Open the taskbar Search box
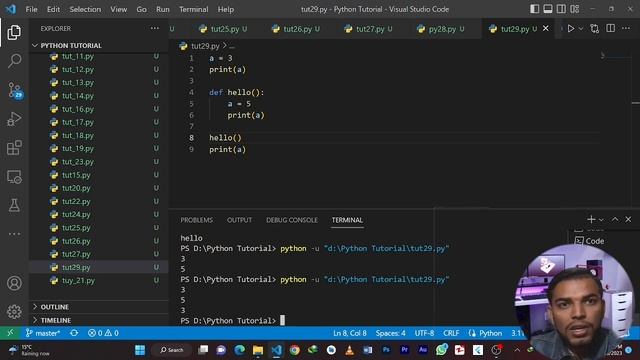 point(171,350)
